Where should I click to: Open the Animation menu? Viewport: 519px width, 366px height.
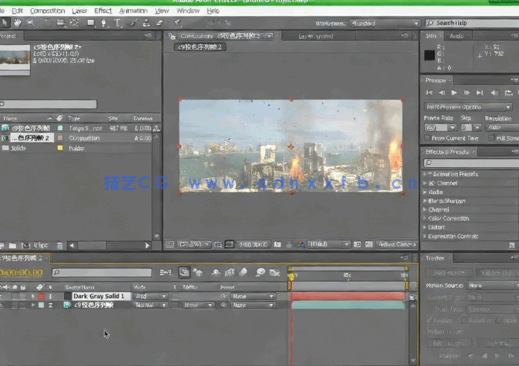[133, 11]
